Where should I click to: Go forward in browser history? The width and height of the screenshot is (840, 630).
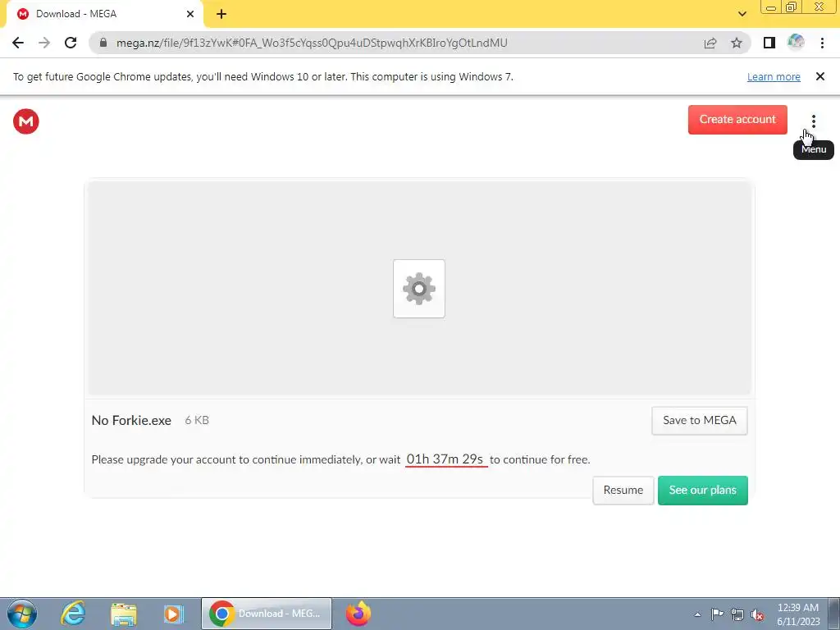tap(44, 43)
